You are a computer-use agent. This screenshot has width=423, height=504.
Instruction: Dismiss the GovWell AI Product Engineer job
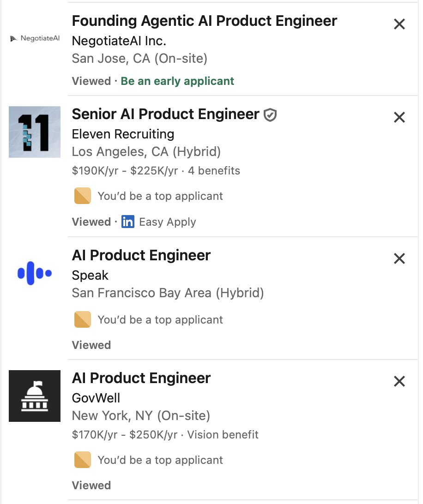[x=399, y=382]
